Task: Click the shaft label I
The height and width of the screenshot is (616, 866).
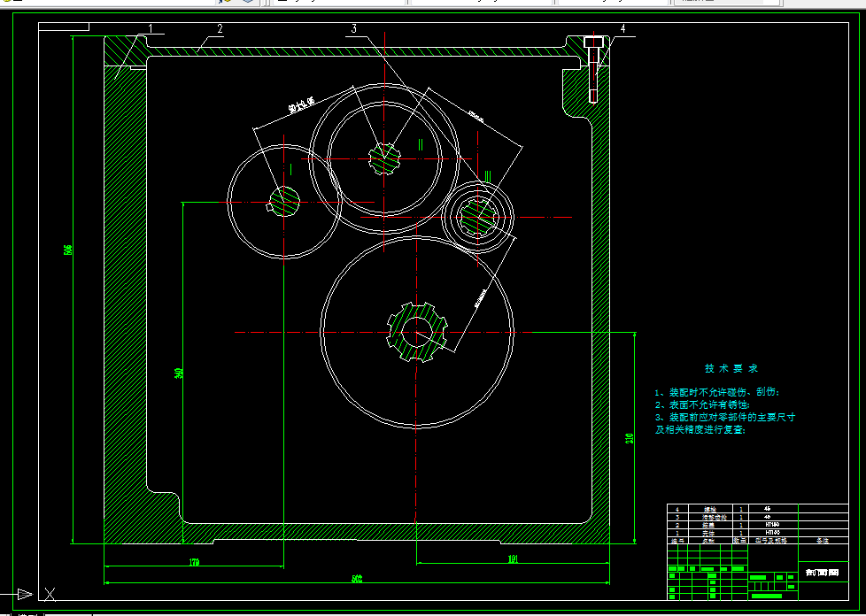Action: point(290,169)
